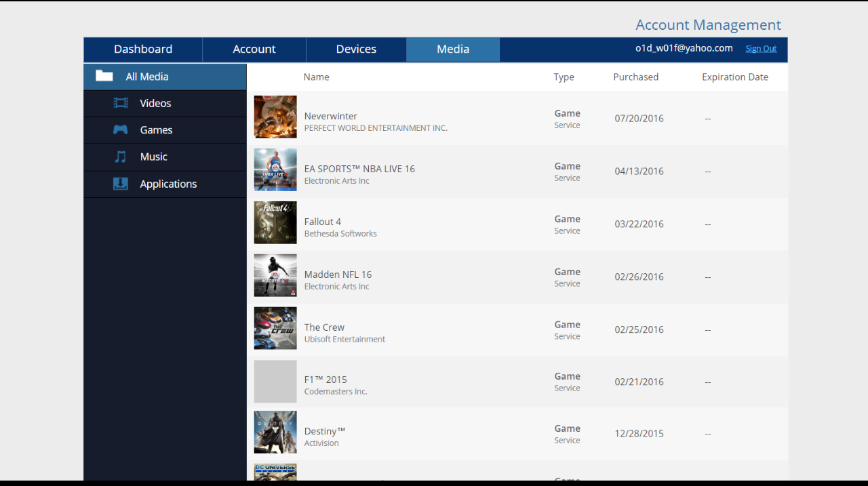
Task: Click the NBA LIVE 16 cover thumbnail
Action: 275,169
